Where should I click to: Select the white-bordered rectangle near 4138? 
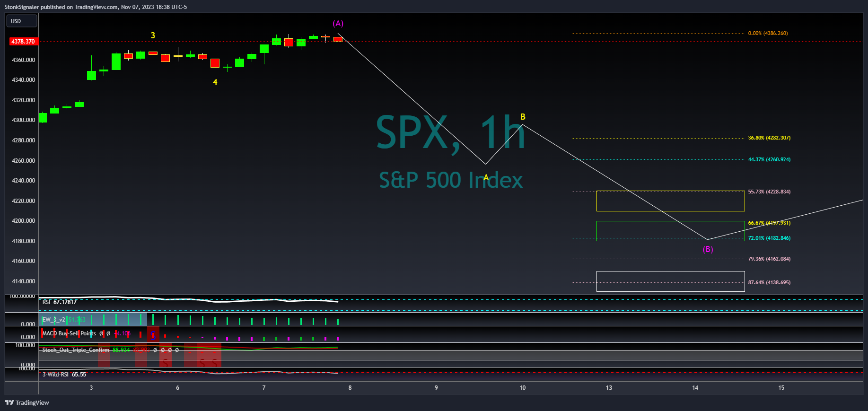[670, 281]
